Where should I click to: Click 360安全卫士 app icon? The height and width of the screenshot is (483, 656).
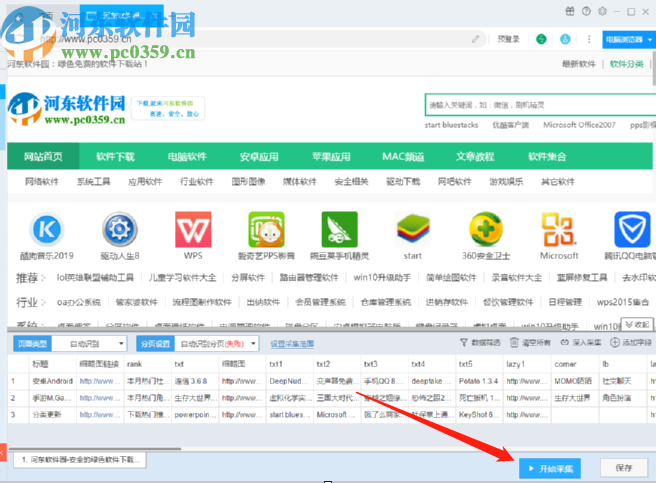[486, 229]
